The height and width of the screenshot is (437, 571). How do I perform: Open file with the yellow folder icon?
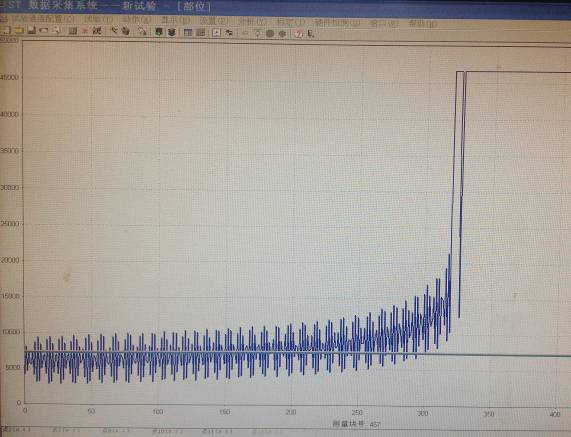point(19,31)
